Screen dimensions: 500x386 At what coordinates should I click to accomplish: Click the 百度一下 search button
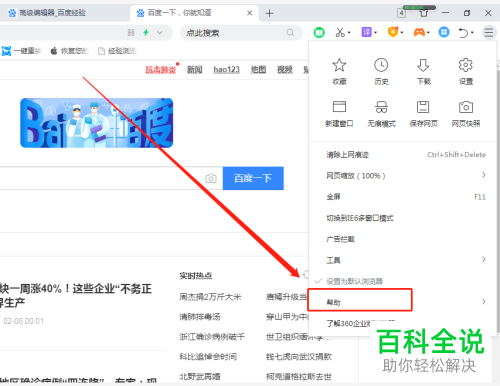click(253, 178)
